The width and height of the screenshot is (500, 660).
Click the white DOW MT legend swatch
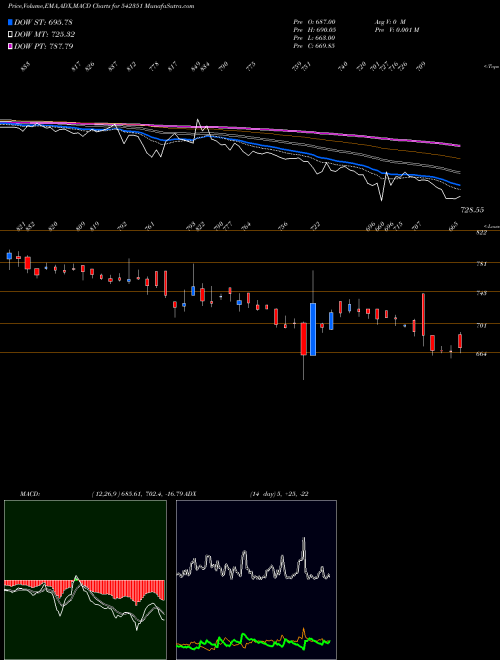pos(11,35)
